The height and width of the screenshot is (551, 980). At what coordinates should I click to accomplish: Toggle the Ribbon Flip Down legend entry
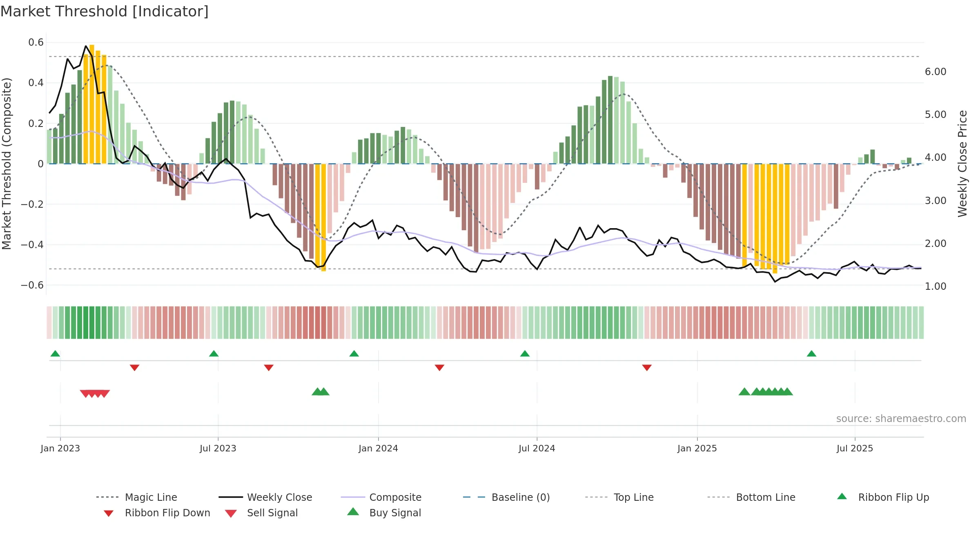tap(157, 513)
